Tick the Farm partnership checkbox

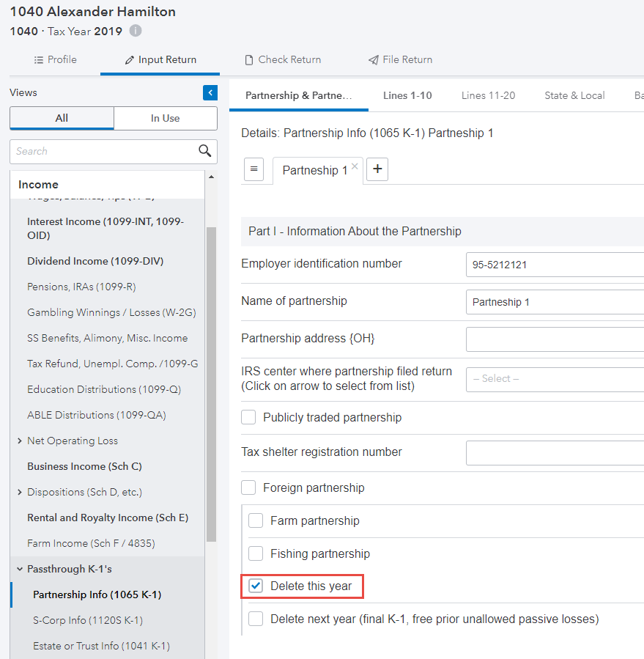coord(256,520)
